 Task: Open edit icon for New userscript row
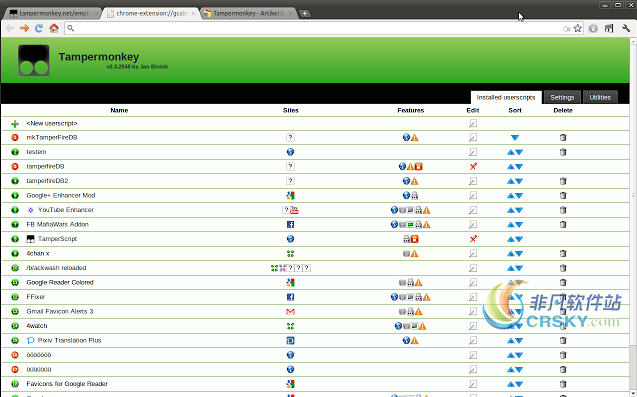pos(473,123)
